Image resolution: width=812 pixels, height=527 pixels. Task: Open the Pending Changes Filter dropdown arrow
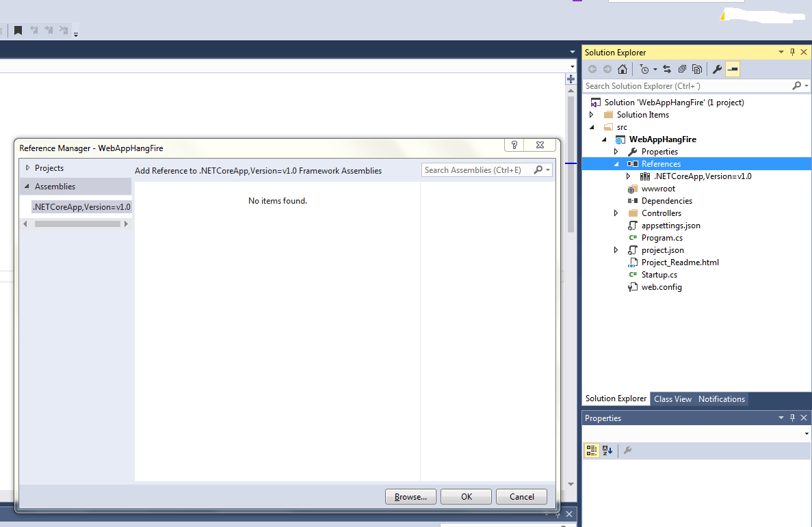click(x=655, y=69)
